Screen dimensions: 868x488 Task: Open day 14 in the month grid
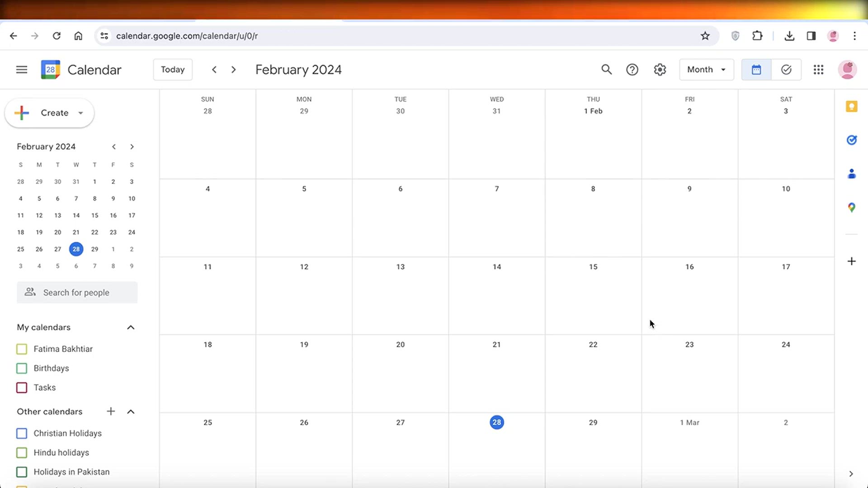(x=496, y=267)
